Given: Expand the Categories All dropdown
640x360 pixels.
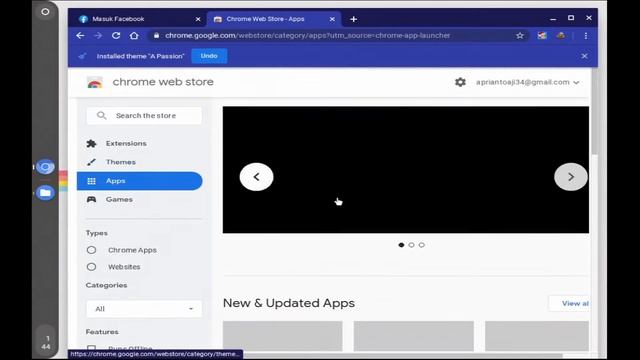Looking at the screenshot, I should pos(144,309).
